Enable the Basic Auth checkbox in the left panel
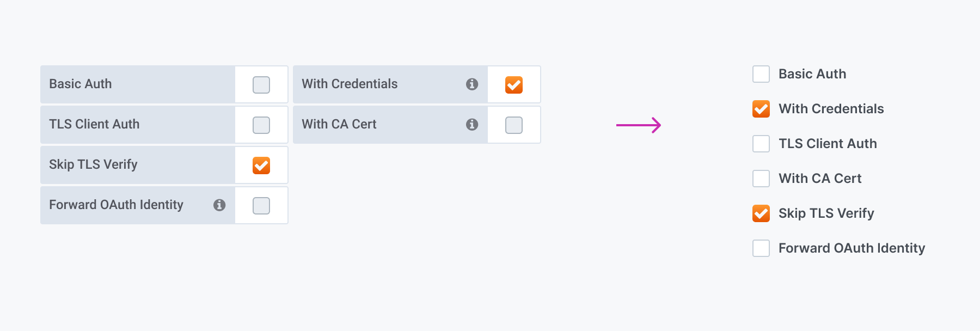 (x=261, y=84)
